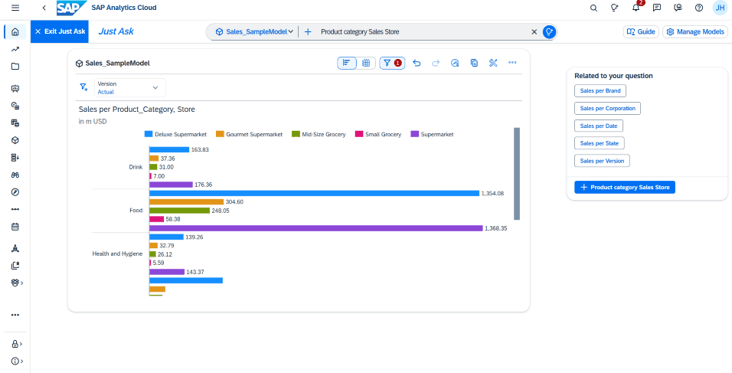732x373 pixels.
Task: Go to Home in sidebar
Action: 15,32
